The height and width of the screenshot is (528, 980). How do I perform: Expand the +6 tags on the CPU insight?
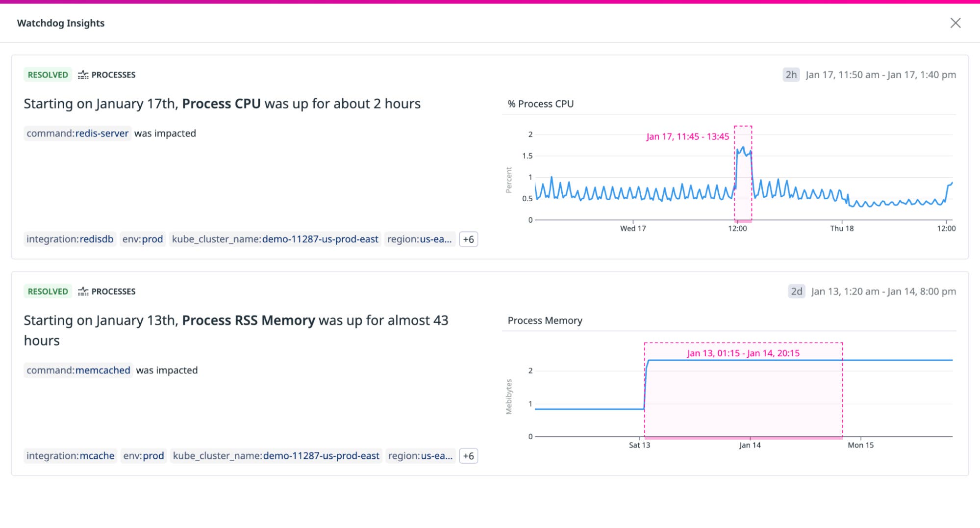[468, 239]
